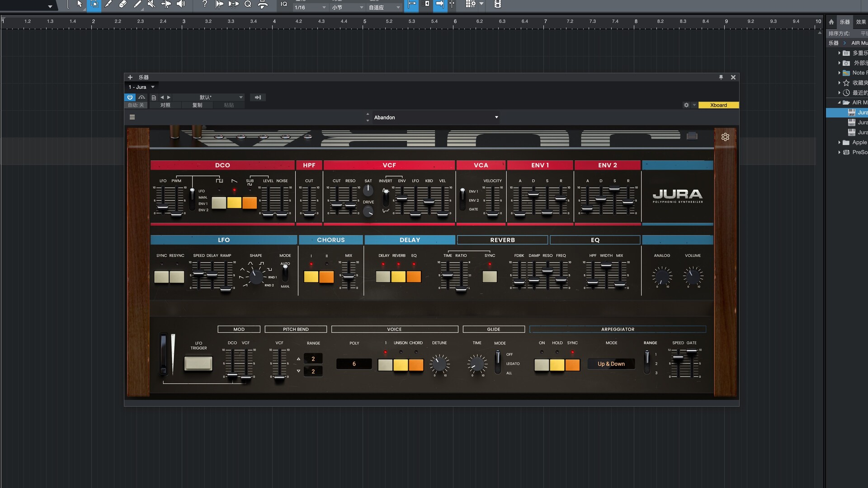Image resolution: width=868 pixels, height=488 pixels.
Task: Click Jura settings gear icon
Action: pos(725,137)
